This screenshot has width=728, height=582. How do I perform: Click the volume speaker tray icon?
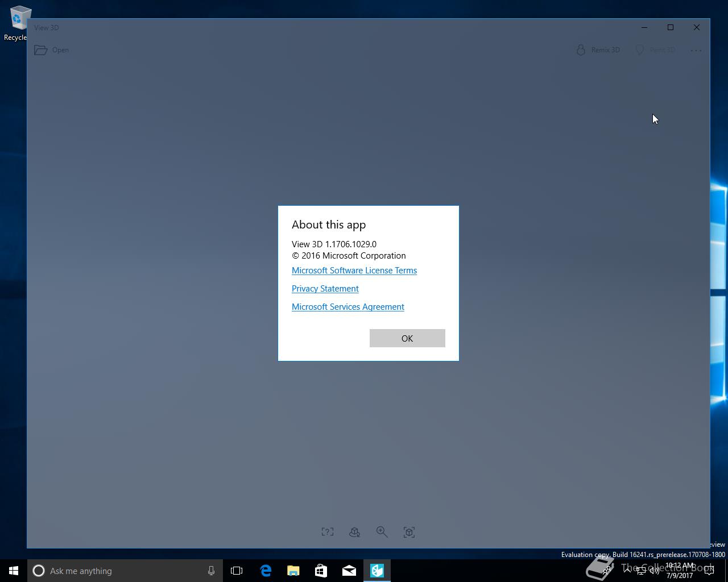655,571
